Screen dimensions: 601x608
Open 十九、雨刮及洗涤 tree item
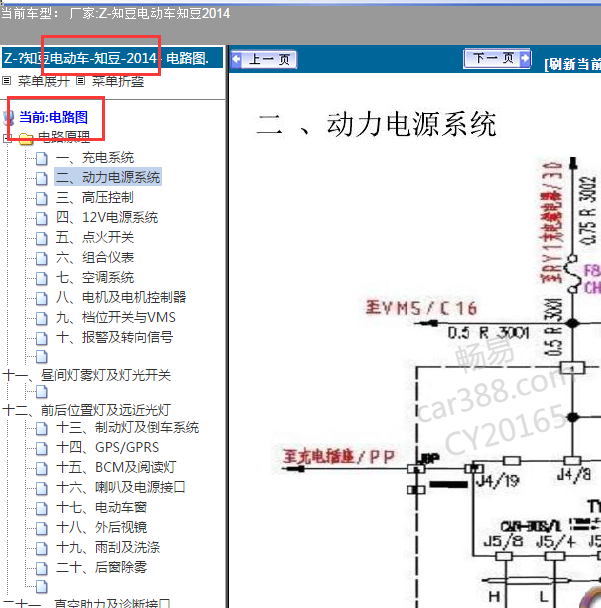click(x=108, y=547)
